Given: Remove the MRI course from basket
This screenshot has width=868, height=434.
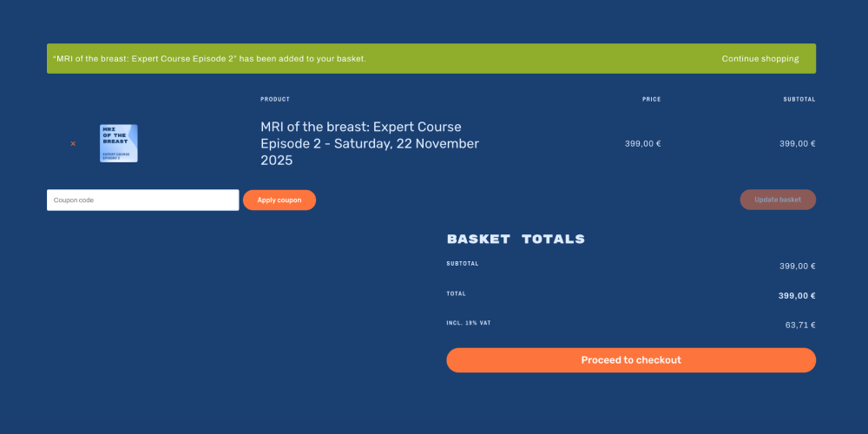Looking at the screenshot, I should [x=73, y=144].
